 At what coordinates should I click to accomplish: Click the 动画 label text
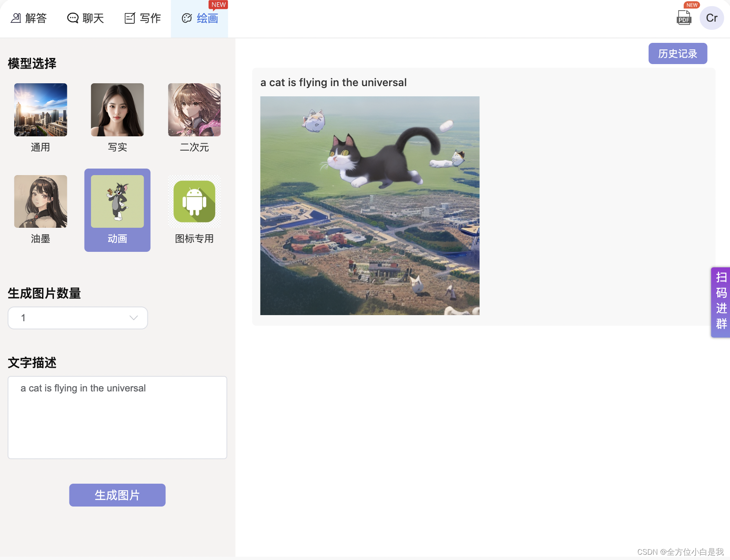117,239
